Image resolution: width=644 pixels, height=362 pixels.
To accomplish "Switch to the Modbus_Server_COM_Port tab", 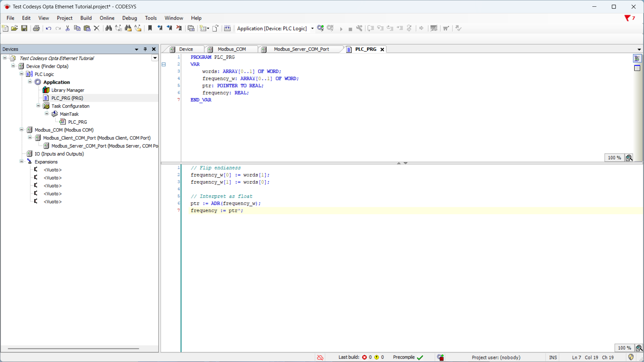I will point(301,49).
